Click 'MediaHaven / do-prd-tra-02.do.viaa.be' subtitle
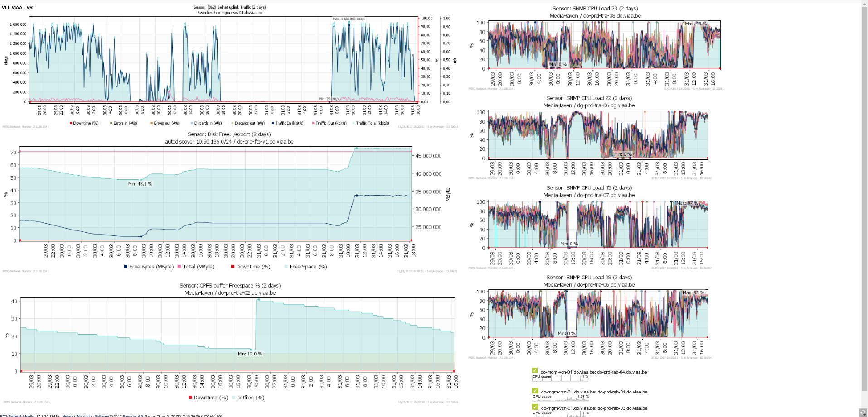The height and width of the screenshot is (417, 868). [x=230, y=293]
